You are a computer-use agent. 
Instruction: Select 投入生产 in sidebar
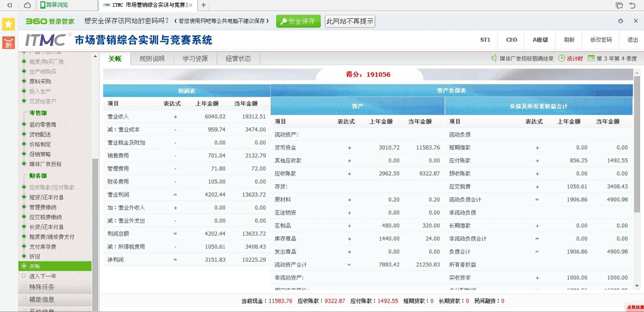(x=40, y=91)
